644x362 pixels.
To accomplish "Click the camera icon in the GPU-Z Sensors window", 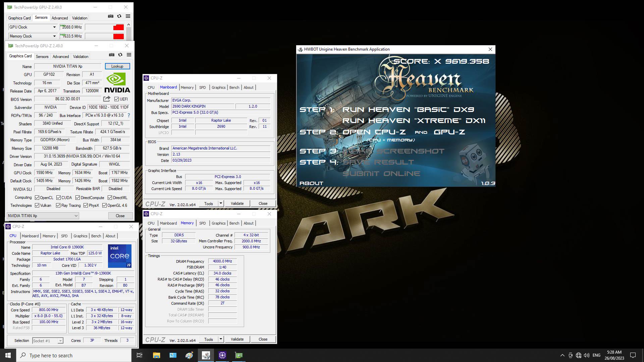I will (x=111, y=16).
